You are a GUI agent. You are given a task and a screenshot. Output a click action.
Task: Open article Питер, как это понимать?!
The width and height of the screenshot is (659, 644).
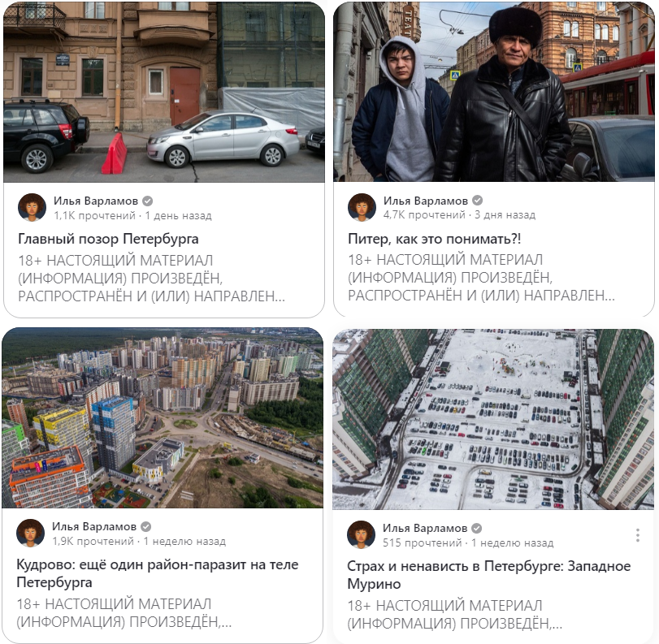[435, 239]
